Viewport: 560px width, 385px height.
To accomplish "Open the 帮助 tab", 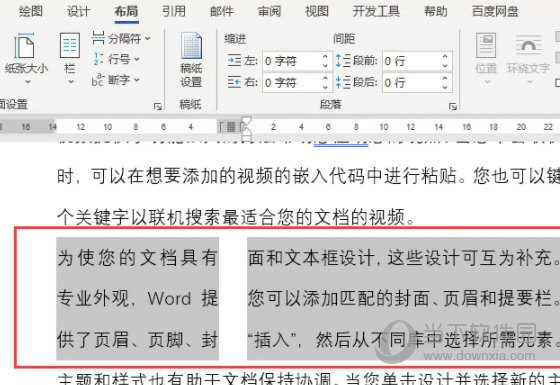I will pyautogui.click(x=436, y=11).
